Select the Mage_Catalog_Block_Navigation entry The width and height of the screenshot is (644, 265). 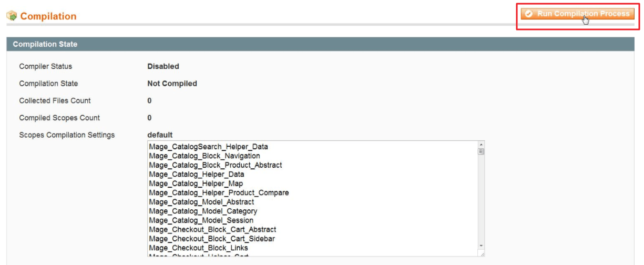(x=205, y=156)
